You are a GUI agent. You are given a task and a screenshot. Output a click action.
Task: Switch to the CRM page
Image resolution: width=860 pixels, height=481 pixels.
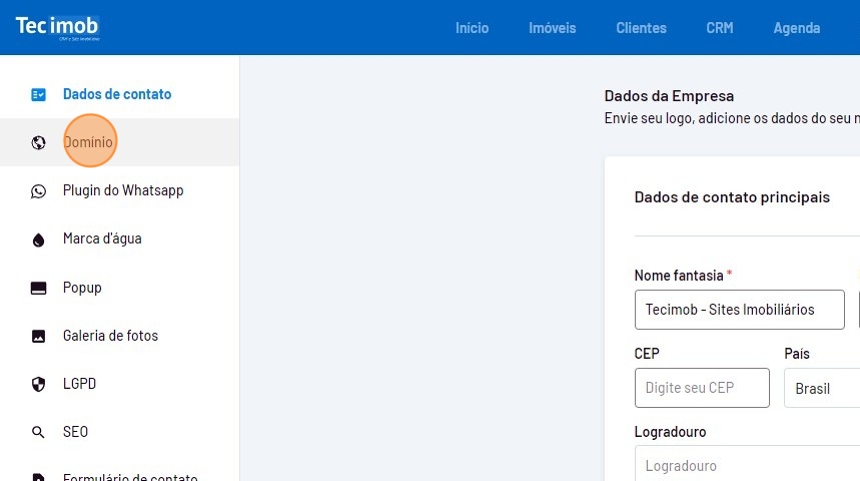pos(719,28)
